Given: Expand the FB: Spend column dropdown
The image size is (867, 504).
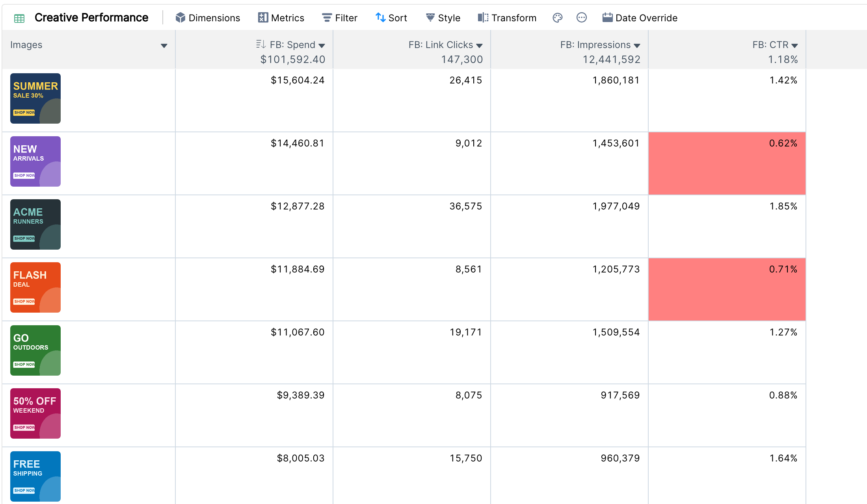Looking at the screenshot, I should (322, 46).
